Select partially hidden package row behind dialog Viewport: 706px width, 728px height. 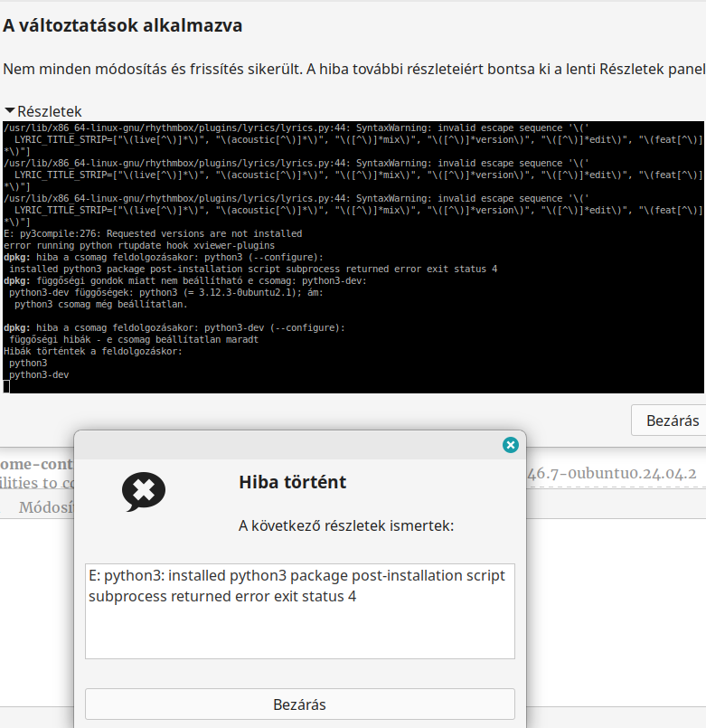coord(36,472)
